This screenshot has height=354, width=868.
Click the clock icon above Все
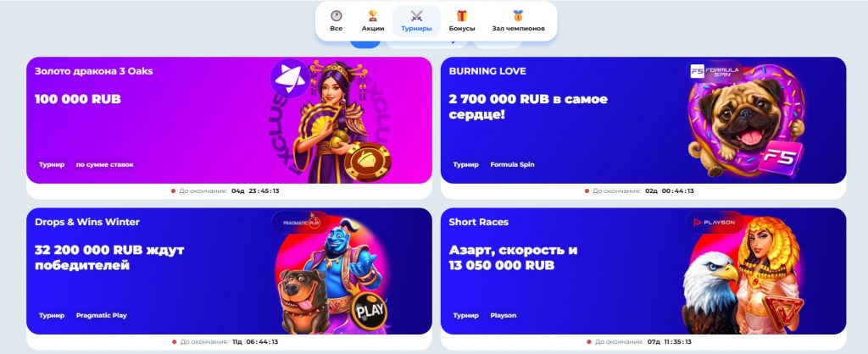click(x=336, y=15)
